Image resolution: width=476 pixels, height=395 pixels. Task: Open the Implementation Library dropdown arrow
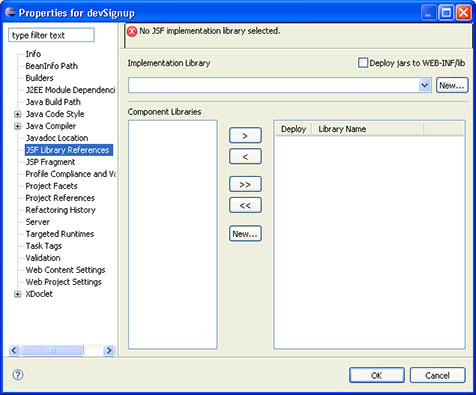424,85
